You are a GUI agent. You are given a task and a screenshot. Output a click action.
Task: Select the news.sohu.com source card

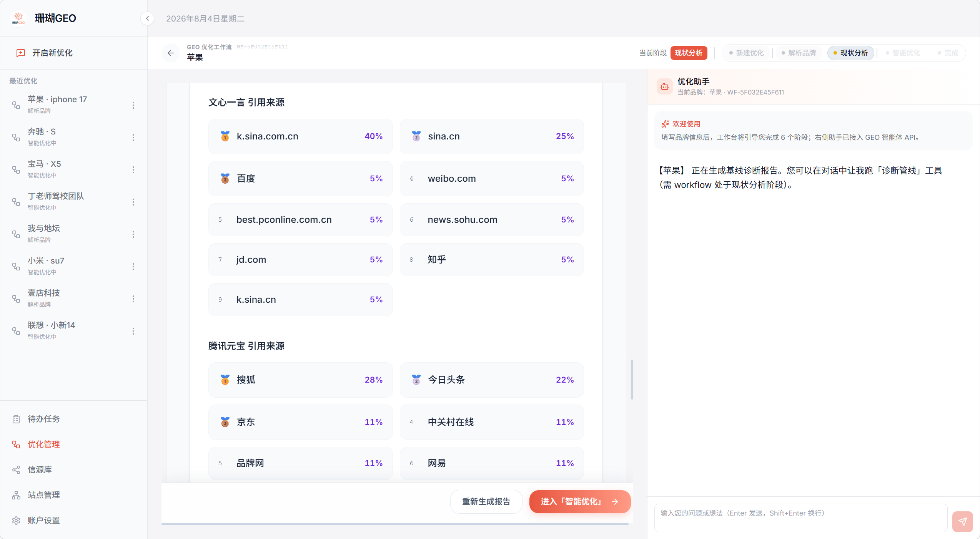click(x=492, y=219)
